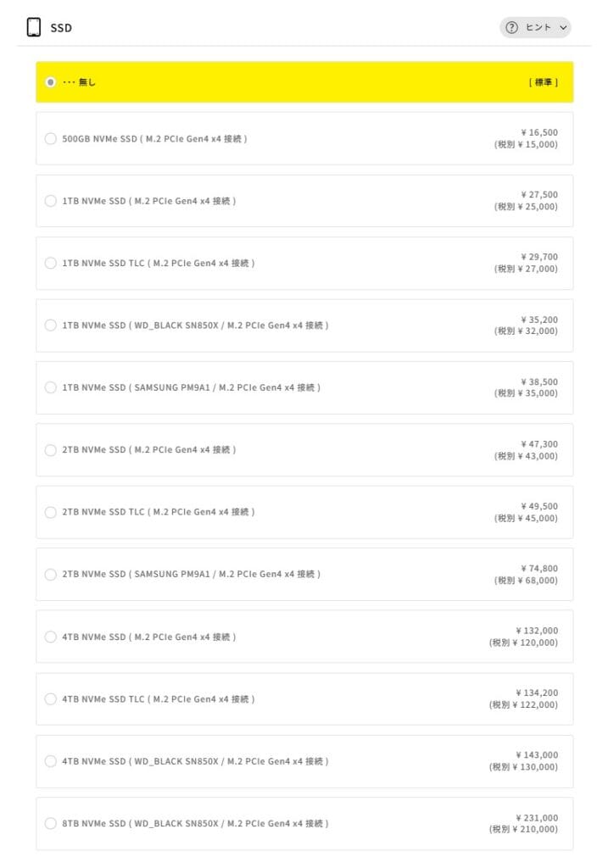Image resolution: width=608 pixels, height=868 pixels.
Task: Select the 無し (none) standard radio option
Action: click(51, 82)
